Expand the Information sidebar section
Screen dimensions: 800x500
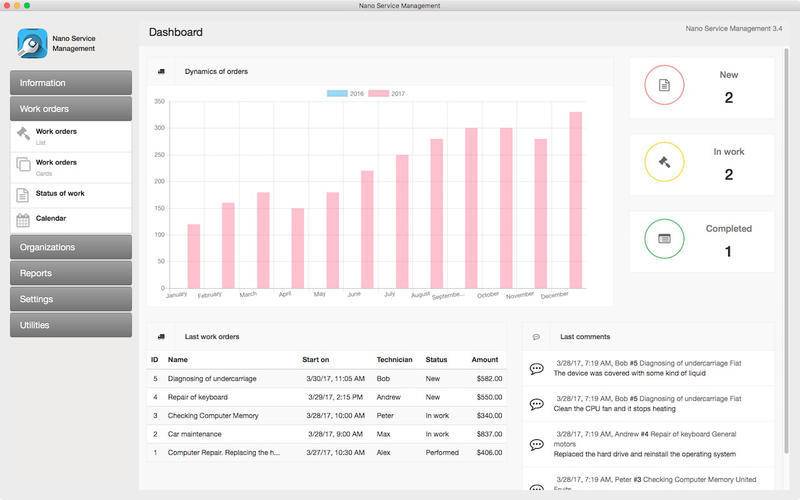click(x=71, y=83)
